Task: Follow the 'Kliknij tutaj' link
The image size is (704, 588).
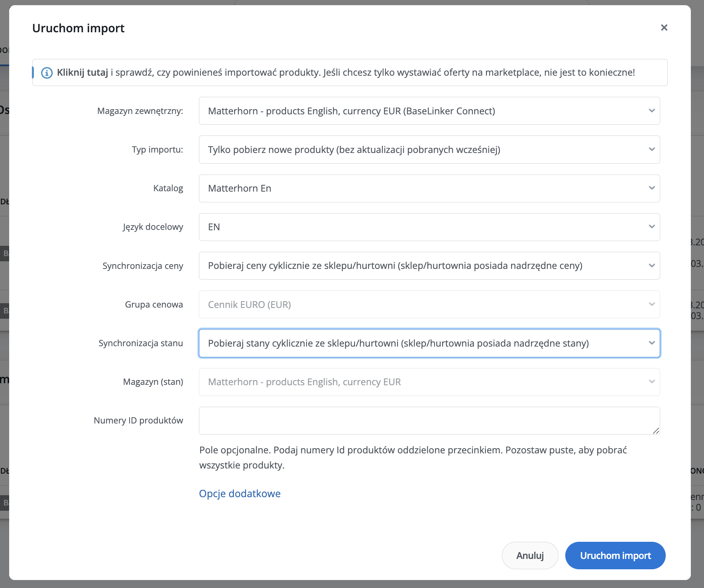Action: pos(83,73)
